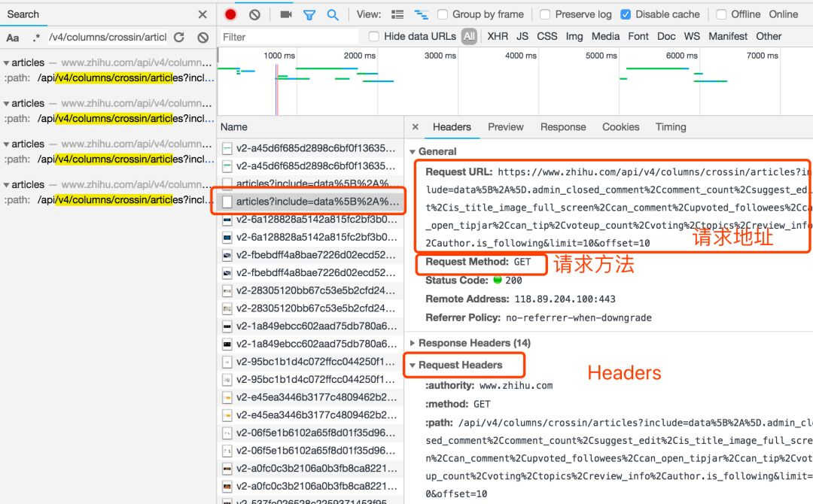Filter requests by Img type
The height and width of the screenshot is (504, 813).
coord(574,36)
